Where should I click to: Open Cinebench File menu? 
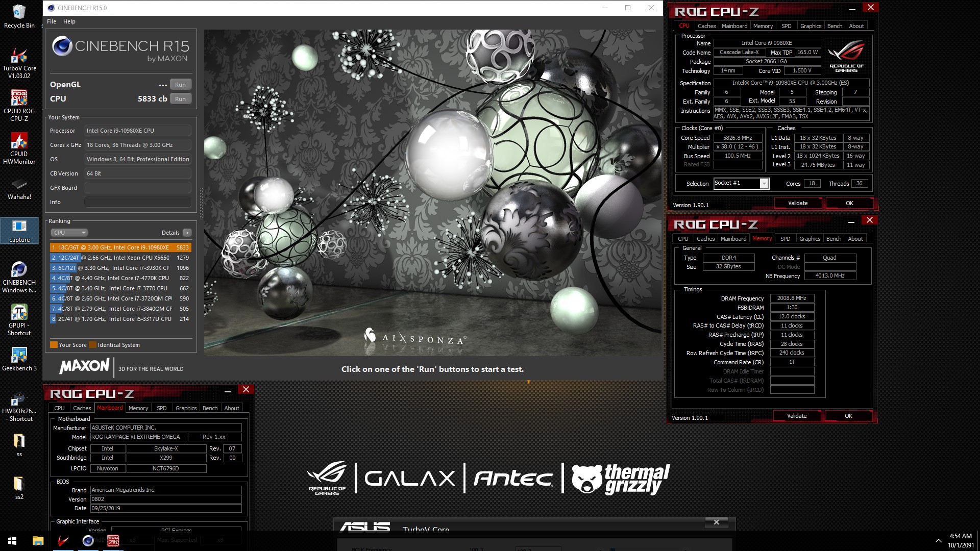click(52, 21)
